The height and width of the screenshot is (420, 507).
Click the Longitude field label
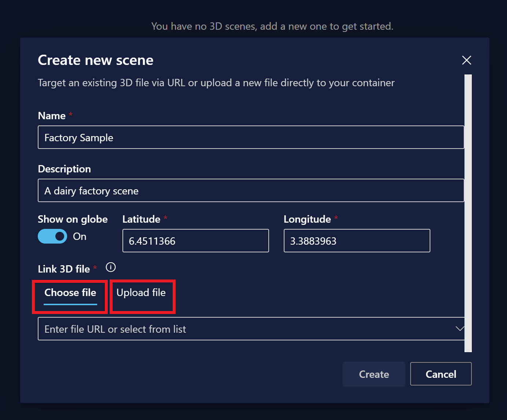click(x=307, y=219)
